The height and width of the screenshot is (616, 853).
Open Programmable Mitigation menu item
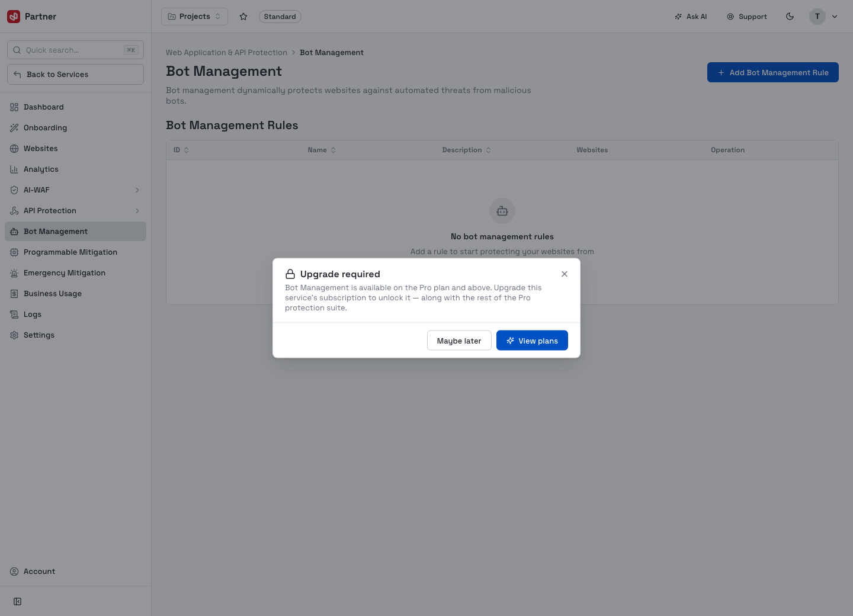(75, 252)
